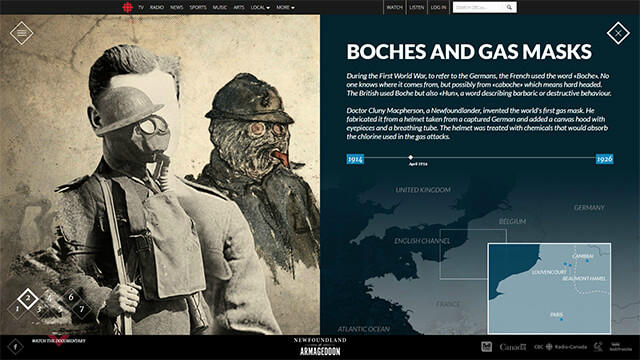640x360 pixels.
Task: Go to chapter 6 diamond
Action: point(71,298)
